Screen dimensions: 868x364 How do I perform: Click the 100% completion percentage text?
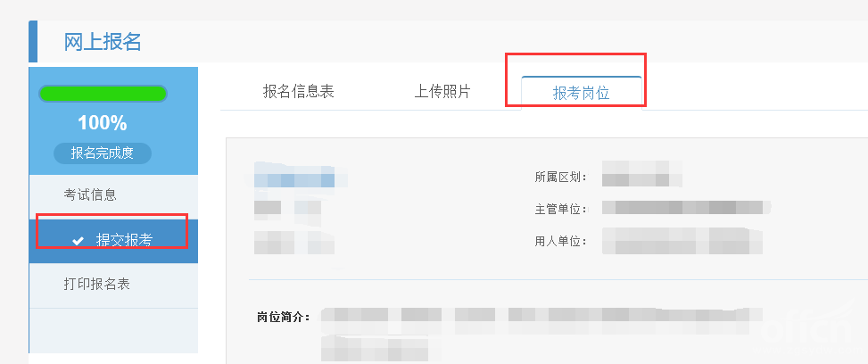tap(103, 123)
